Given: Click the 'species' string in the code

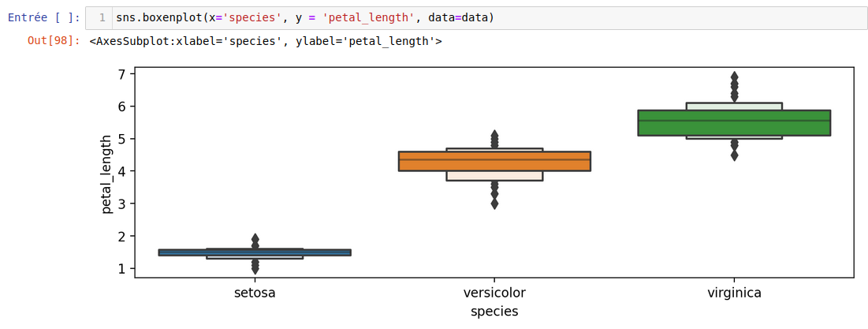Looking at the screenshot, I should [x=251, y=17].
